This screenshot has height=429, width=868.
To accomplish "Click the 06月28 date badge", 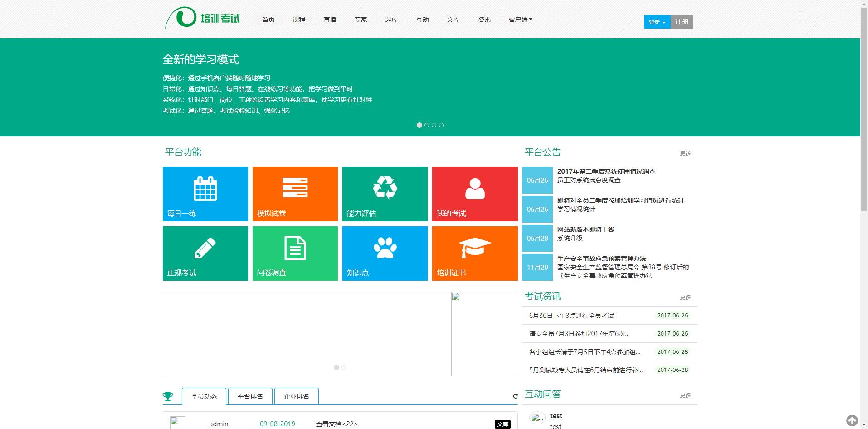I will [537, 238].
